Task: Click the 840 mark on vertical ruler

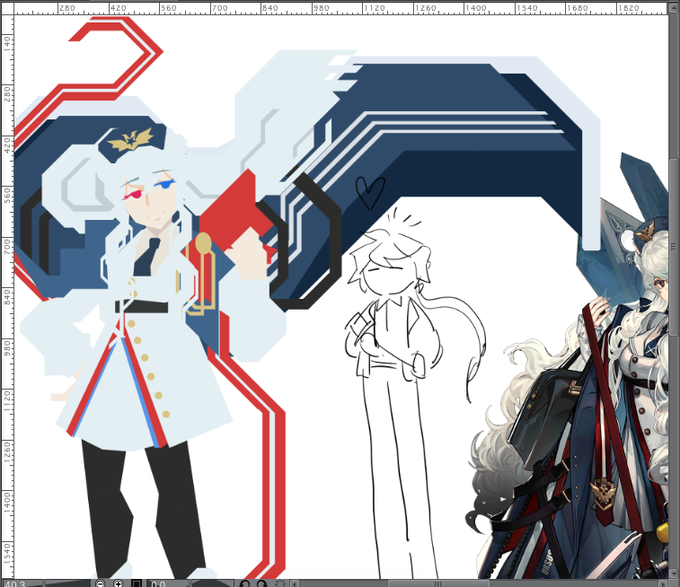Action: (7, 297)
